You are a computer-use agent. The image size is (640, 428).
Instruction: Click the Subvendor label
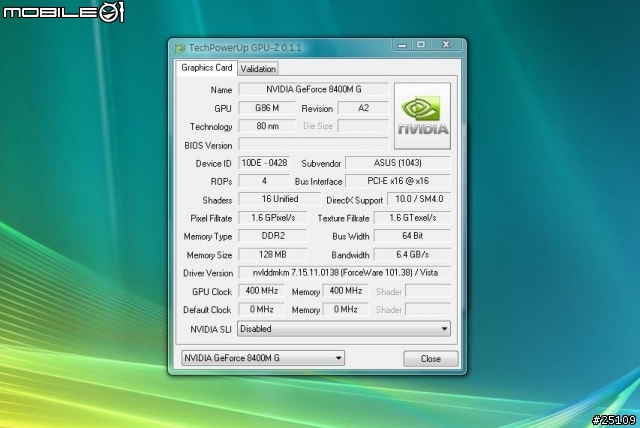(321, 164)
